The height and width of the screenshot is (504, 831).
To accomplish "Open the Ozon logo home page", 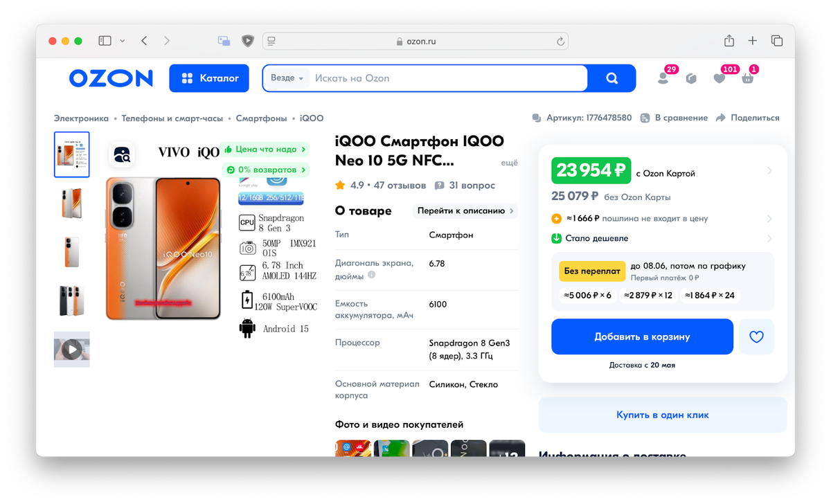I will (111, 78).
